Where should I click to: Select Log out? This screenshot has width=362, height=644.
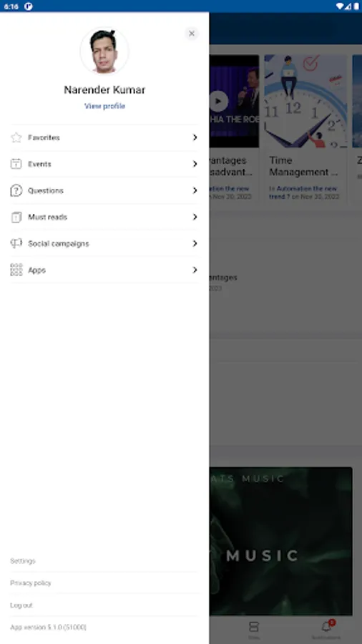coord(21,605)
